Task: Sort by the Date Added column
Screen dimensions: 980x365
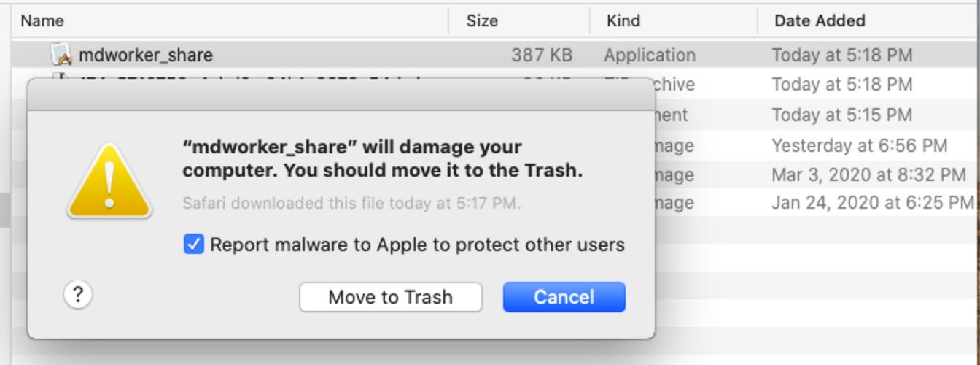Action: click(x=820, y=20)
